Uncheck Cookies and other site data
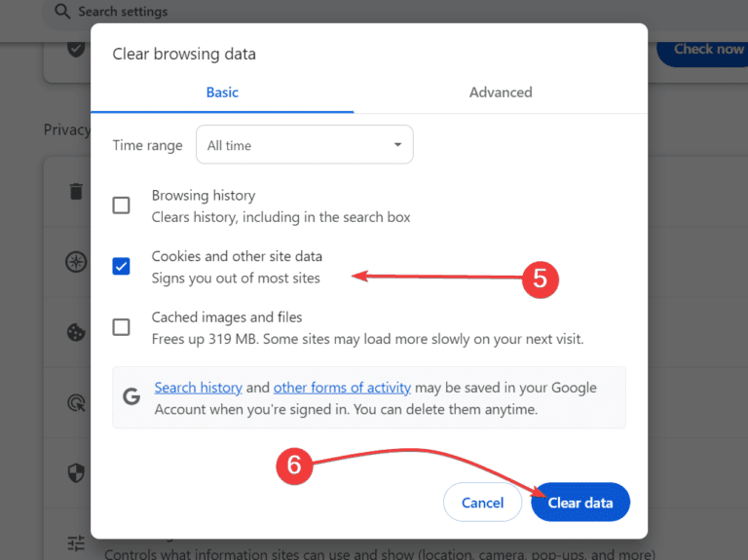The width and height of the screenshot is (748, 560). click(121, 266)
